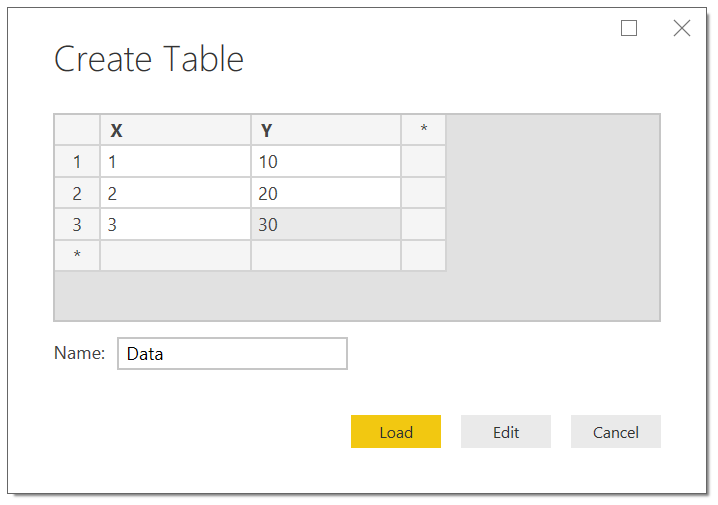
Task: Select X cell in row 3
Action: [x=175, y=224]
